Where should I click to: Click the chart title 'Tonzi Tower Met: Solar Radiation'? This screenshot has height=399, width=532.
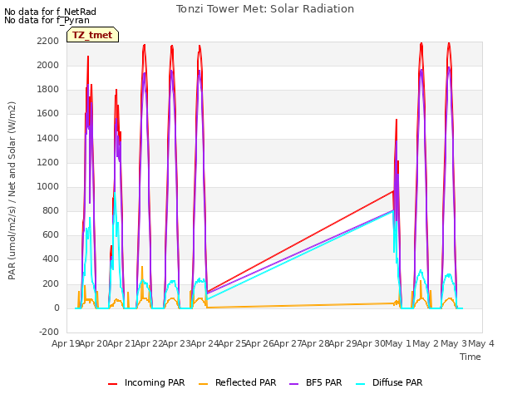[265, 9]
